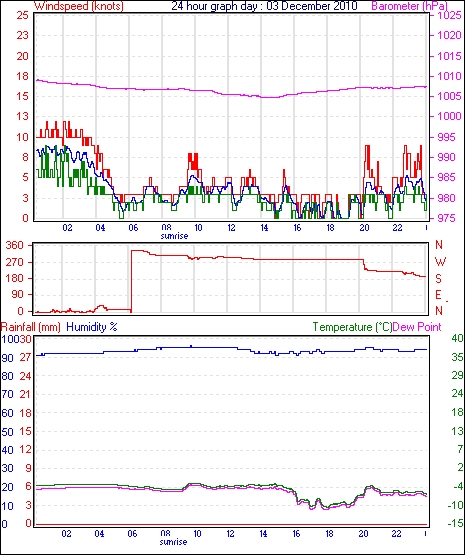Click the 1005 hPa barometer scale value
This screenshot has height=556, width=465.
click(449, 96)
